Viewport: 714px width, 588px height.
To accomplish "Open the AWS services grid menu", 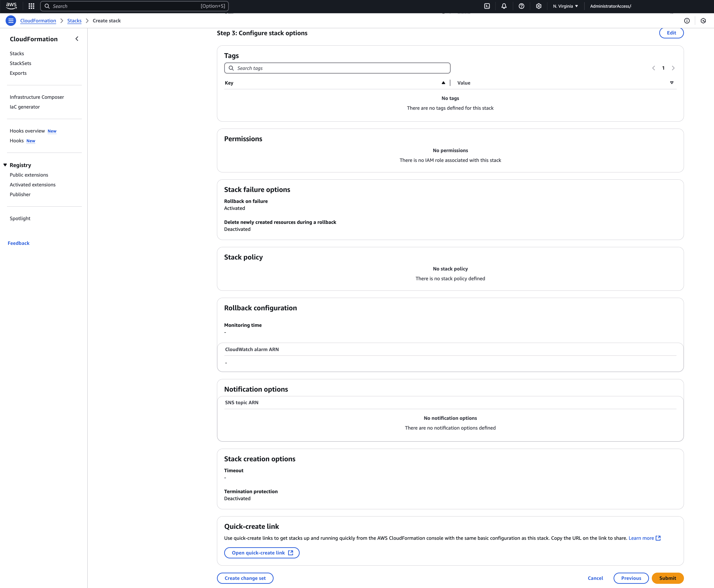I will click(31, 6).
